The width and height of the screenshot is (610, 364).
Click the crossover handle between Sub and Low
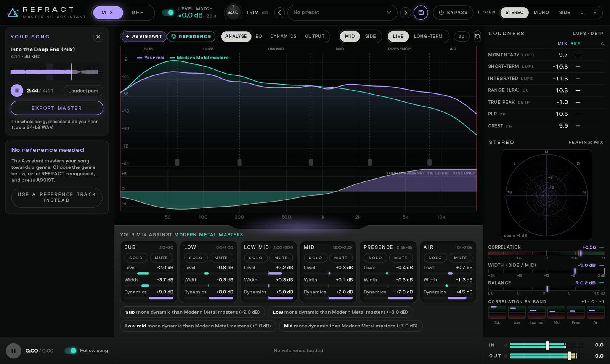coord(177,162)
